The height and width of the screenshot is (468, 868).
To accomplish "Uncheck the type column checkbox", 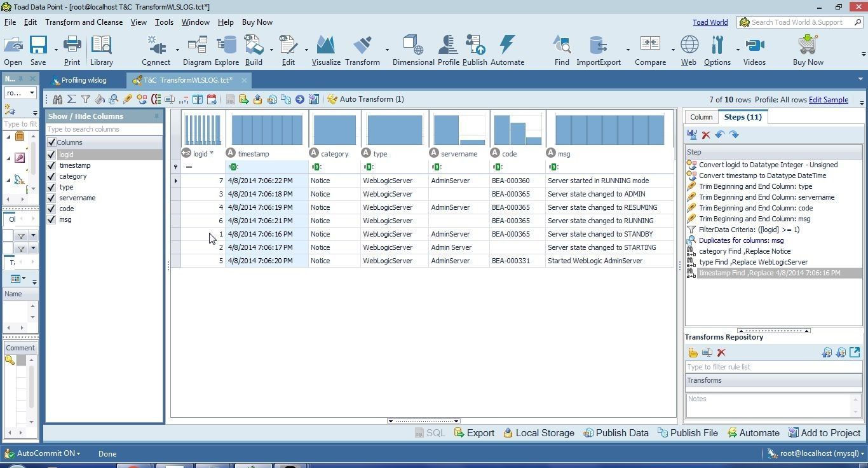I will (51, 187).
